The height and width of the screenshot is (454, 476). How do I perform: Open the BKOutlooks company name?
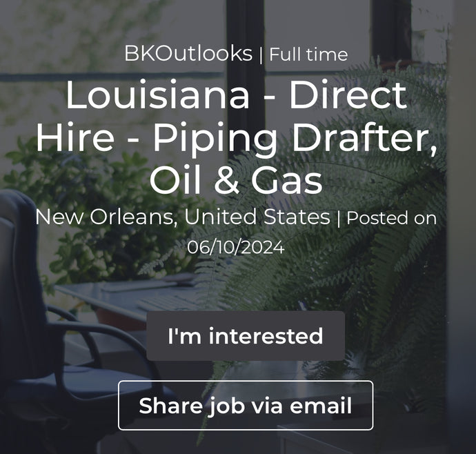point(188,54)
